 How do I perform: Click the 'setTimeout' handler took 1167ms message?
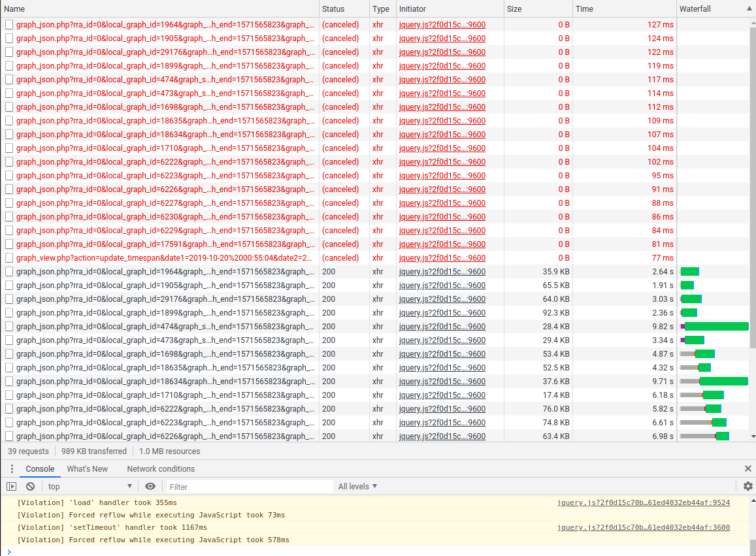pyautogui.click(x=112, y=527)
